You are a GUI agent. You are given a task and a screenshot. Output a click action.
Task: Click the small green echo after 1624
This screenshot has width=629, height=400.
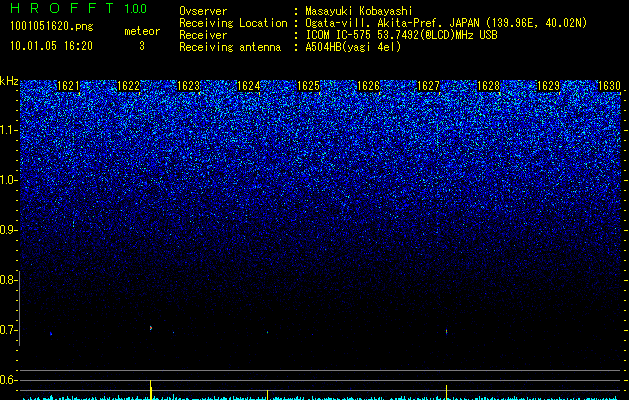[267, 332]
